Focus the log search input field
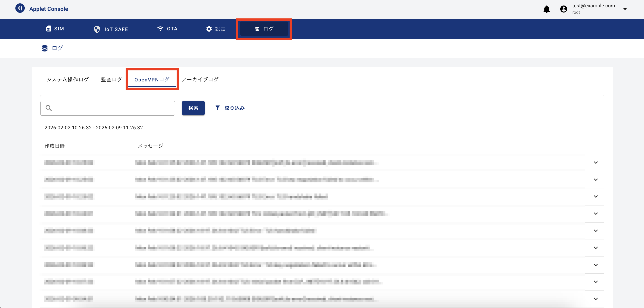Screen dimensions: 644x308 pos(112,108)
